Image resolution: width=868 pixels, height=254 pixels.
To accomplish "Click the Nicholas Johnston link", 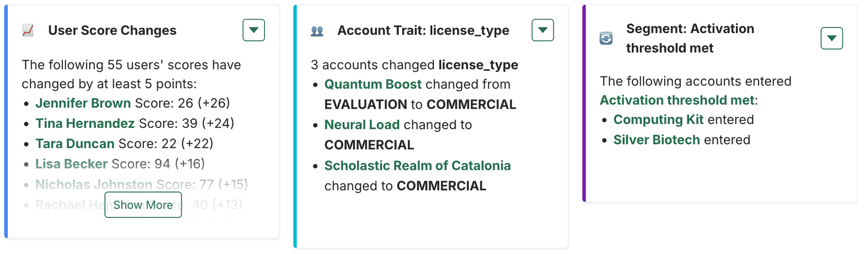I will [94, 184].
